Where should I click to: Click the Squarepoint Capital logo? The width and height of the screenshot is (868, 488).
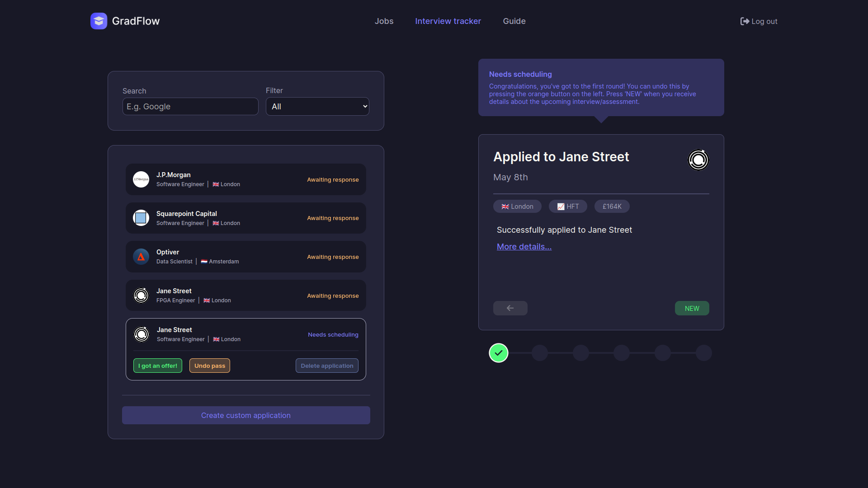(141, 218)
